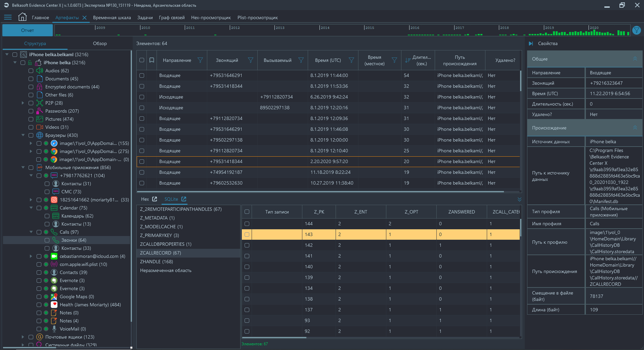Click the 2020 bars on the timeline

[608, 33]
